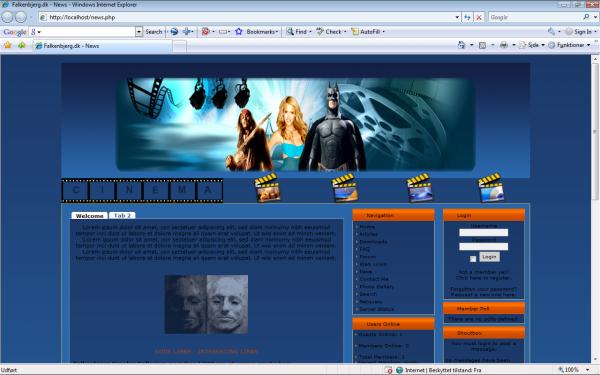600x375 pixels.
Task: Click the red stop loading icon
Action: coord(479,17)
